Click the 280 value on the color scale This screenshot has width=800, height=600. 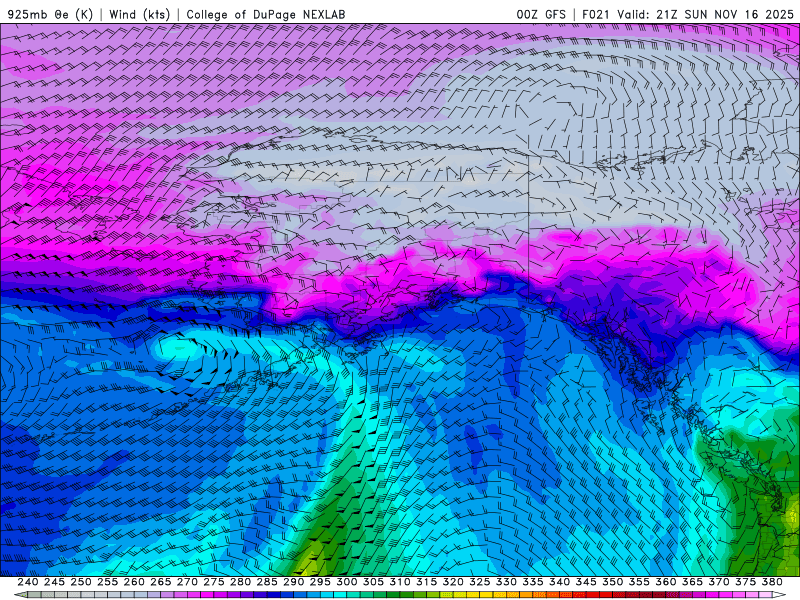pyautogui.click(x=240, y=582)
